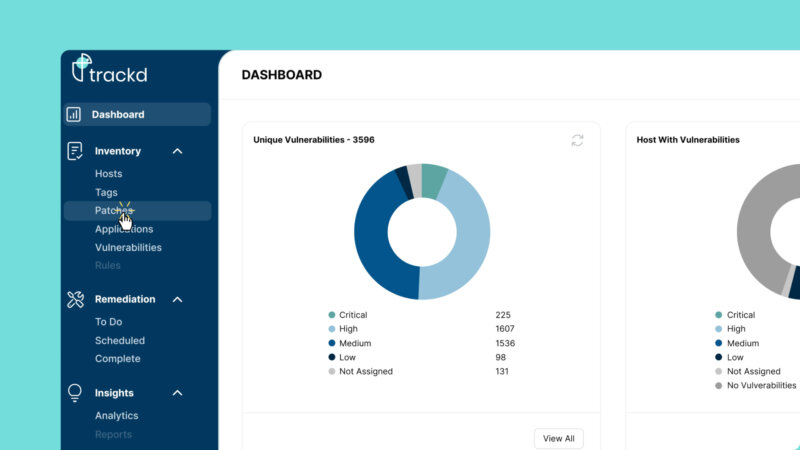
Task: Open the To Do list
Action: point(108,322)
